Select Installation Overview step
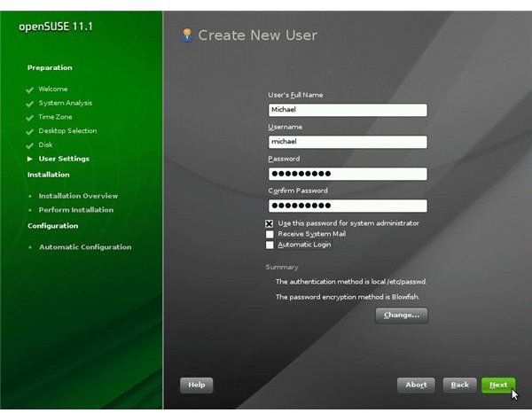 pyautogui.click(x=78, y=196)
